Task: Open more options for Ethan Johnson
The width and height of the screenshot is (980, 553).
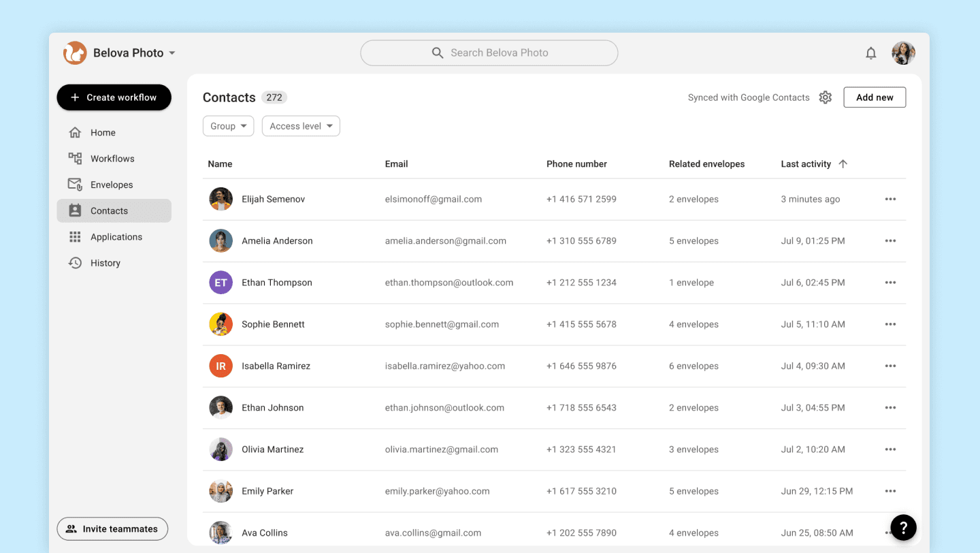Action: tap(890, 408)
